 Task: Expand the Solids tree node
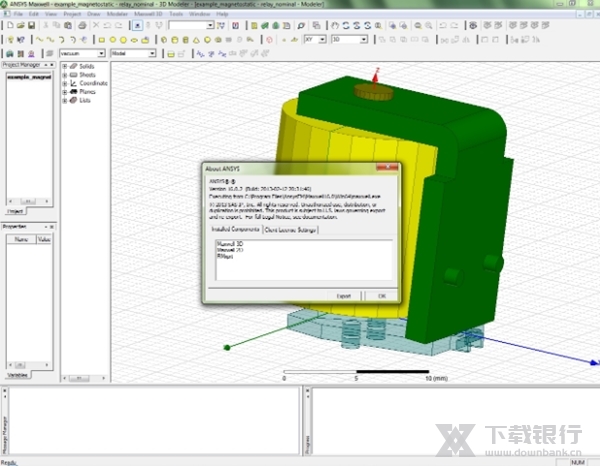[x=65, y=67]
